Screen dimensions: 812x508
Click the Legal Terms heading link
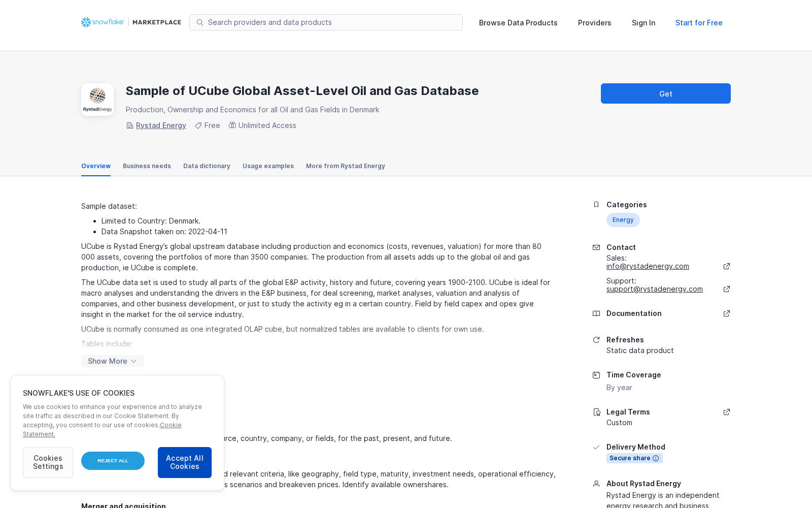pyautogui.click(x=628, y=412)
